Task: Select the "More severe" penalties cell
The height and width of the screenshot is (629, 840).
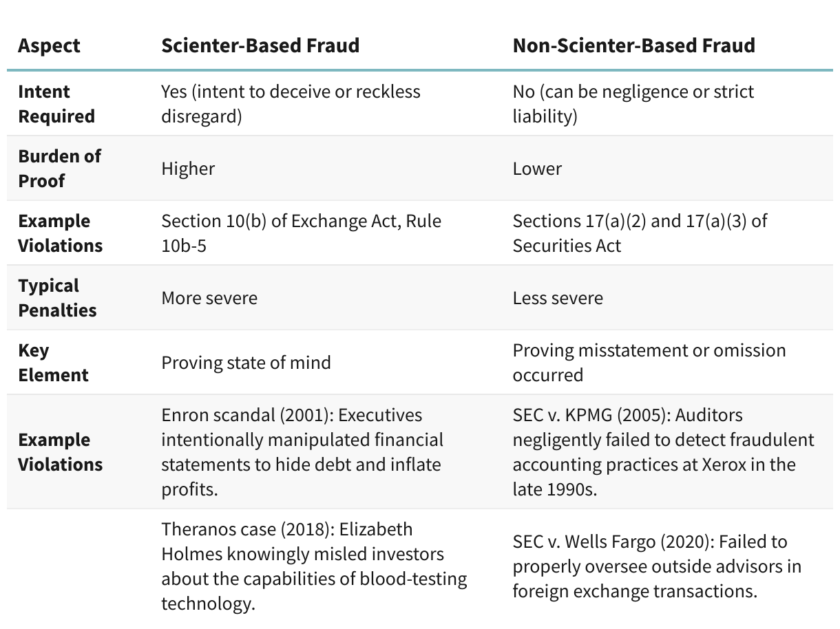Action: tap(209, 298)
